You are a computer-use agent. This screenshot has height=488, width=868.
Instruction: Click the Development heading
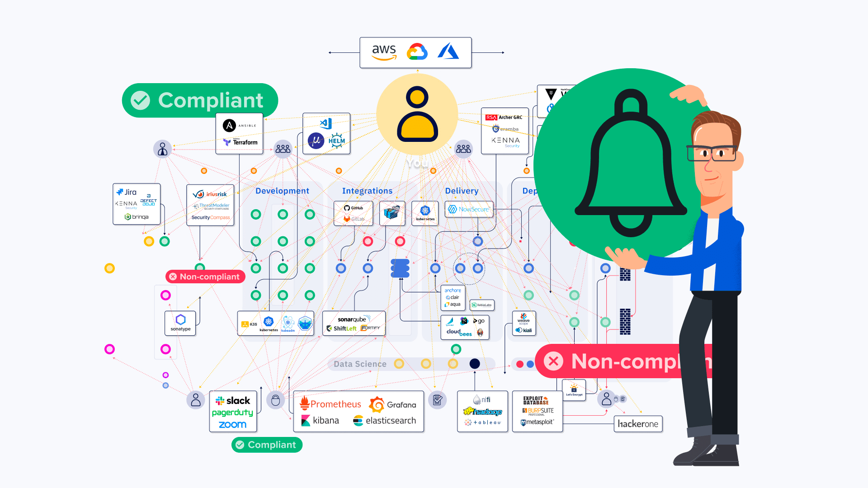pos(282,191)
